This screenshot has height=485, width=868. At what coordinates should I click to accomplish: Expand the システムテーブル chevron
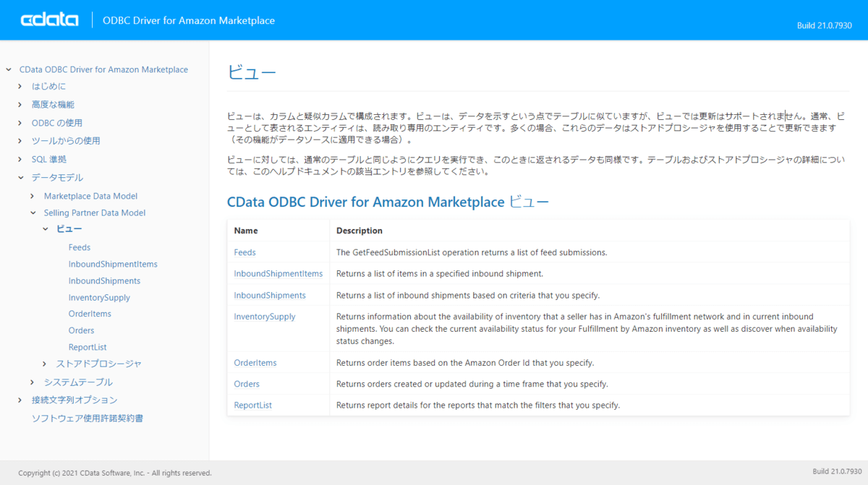point(33,382)
